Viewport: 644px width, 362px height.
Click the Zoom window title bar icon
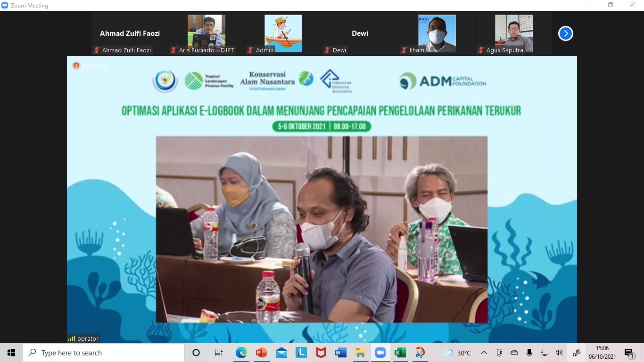[5, 5]
